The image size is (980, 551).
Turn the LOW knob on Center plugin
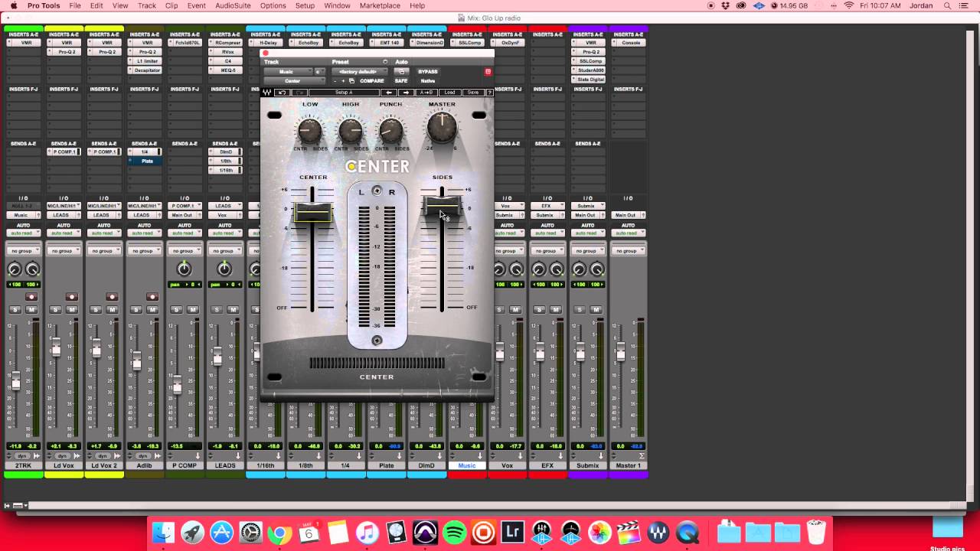[x=310, y=131]
